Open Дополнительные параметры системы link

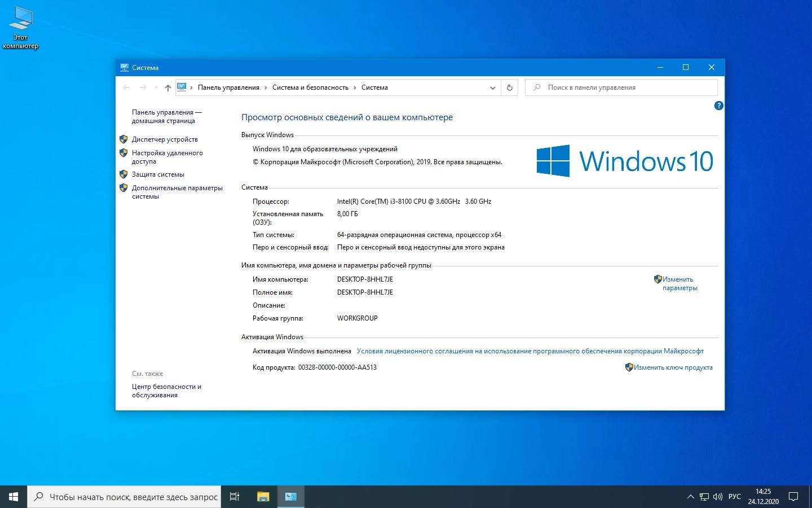(x=177, y=192)
